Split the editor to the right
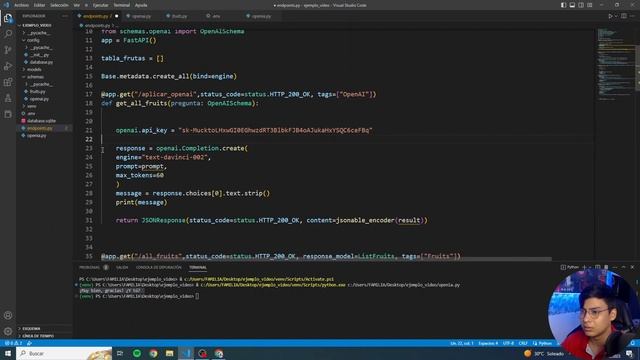This screenshot has height=360, width=640. pyautogui.click(x=624, y=16)
